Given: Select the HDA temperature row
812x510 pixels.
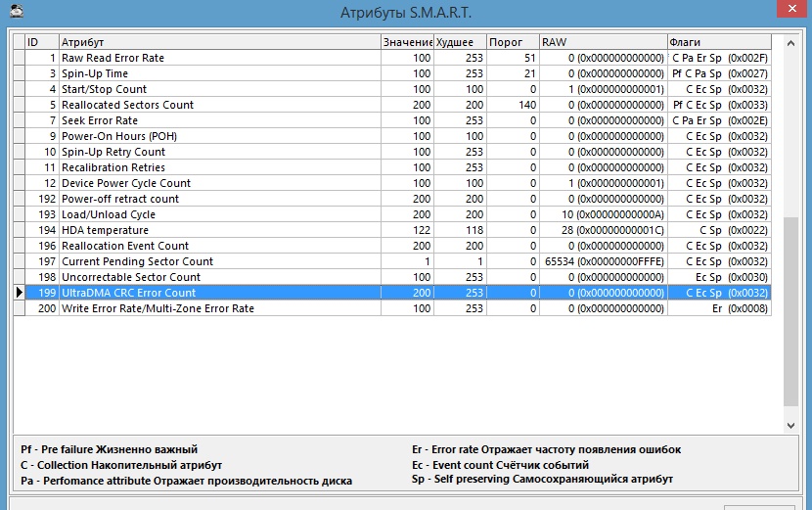Looking at the screenshot, I should pos(392,230).
